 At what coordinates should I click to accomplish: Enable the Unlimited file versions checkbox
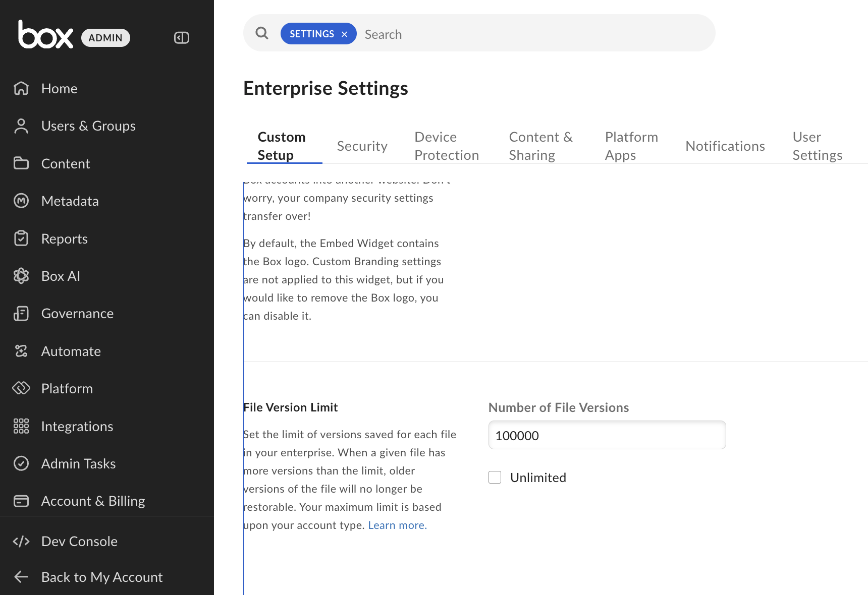[x=495, y=478]
